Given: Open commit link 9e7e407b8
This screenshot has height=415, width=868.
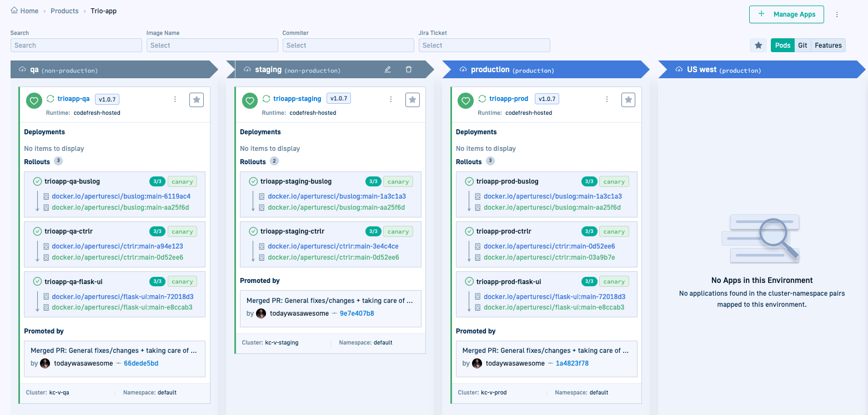Looking at the screenshot, I should (x=357, y=313).
